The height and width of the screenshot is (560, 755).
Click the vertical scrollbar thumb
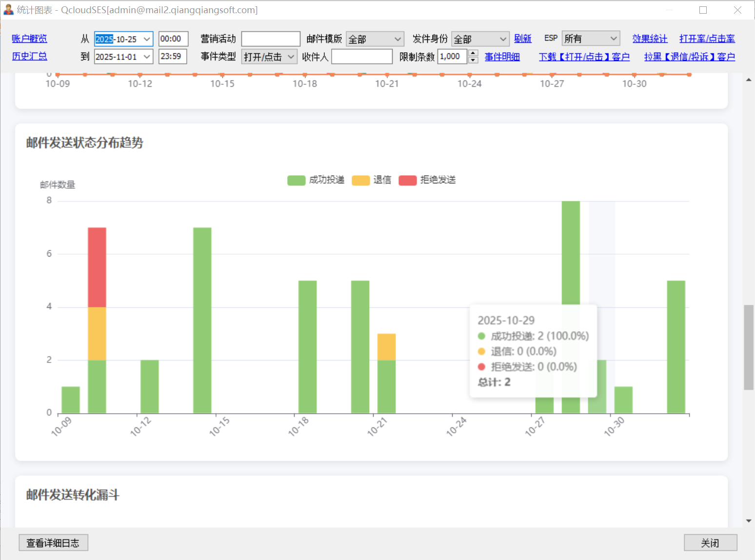tap(748, 347)
